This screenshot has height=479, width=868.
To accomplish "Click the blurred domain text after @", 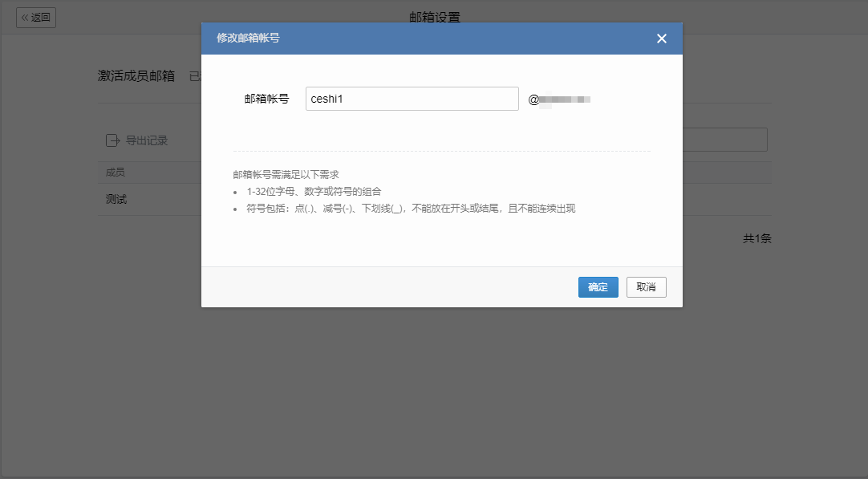I will (564, 99).
